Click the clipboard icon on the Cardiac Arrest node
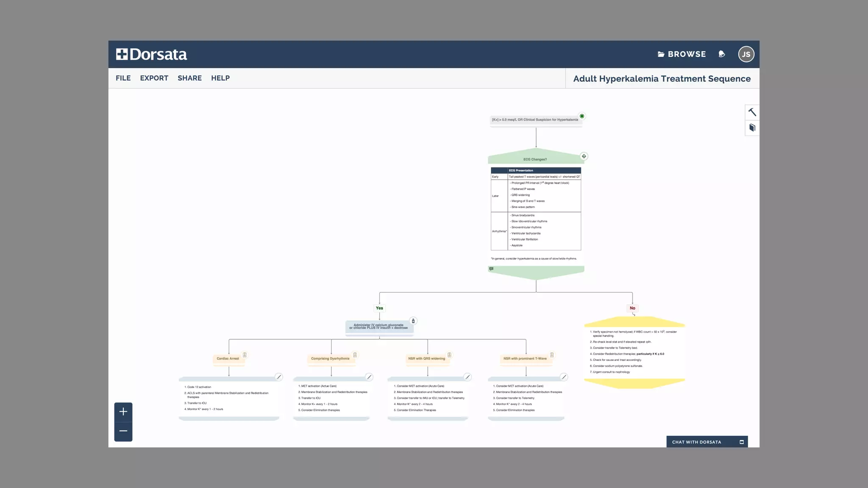 click(245, 355)
